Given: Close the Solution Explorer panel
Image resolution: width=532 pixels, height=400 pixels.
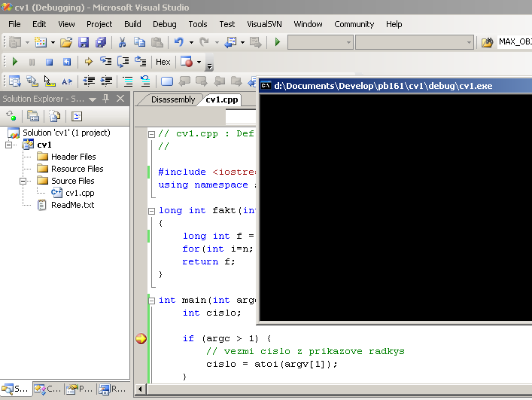Looking at the screenshot, I should coord(120,99).
